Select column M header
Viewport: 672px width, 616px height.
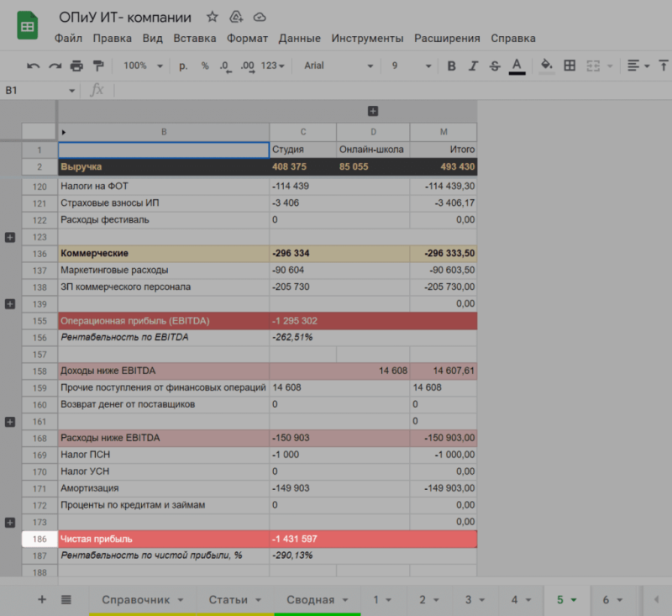tap(444, 132)
